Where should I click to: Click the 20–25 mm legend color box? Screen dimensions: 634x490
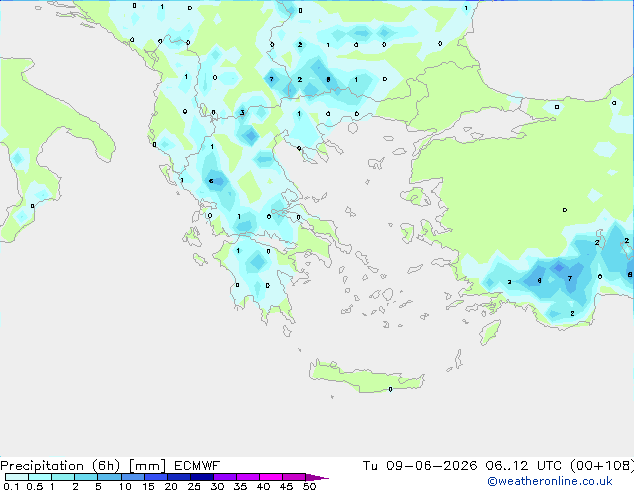coord(179,477)
